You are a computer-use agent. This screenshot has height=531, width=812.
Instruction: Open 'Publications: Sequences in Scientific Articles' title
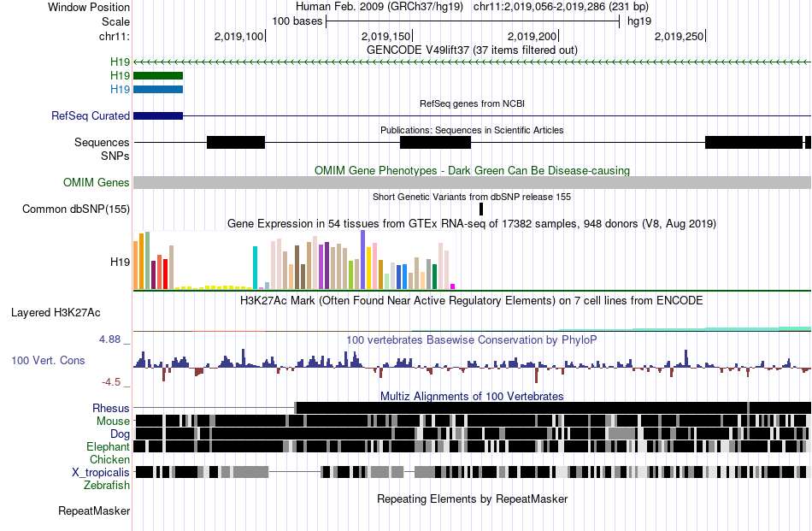pyautogui.click(x=472, y=130)
